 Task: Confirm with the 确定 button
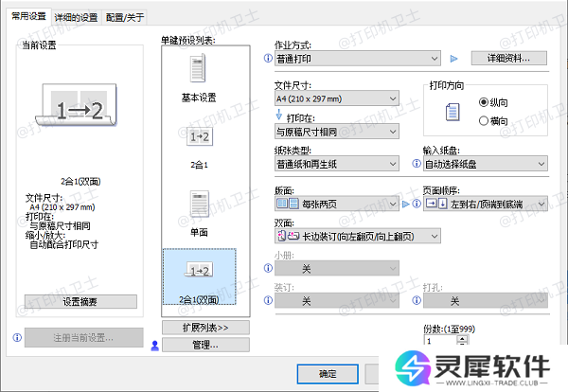328,374
